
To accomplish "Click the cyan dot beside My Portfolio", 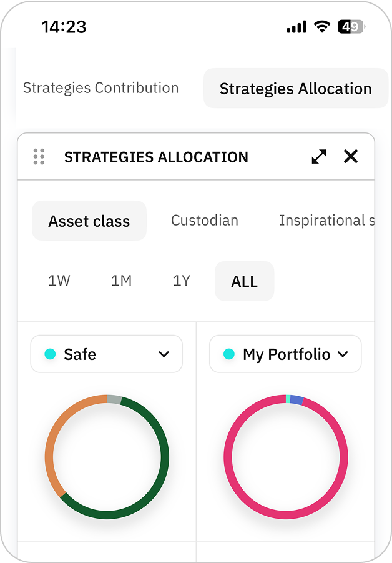I will tap(229, 354).
